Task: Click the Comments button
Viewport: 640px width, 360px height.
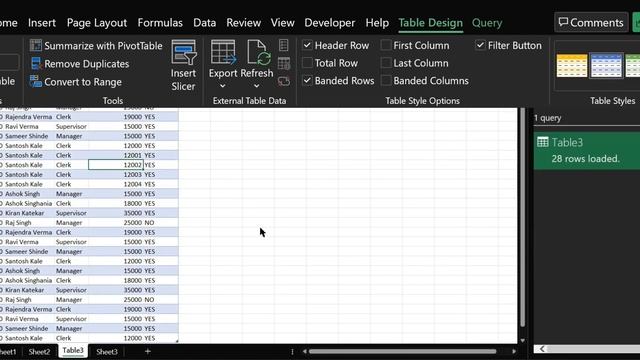Action: tap(591, 22)
